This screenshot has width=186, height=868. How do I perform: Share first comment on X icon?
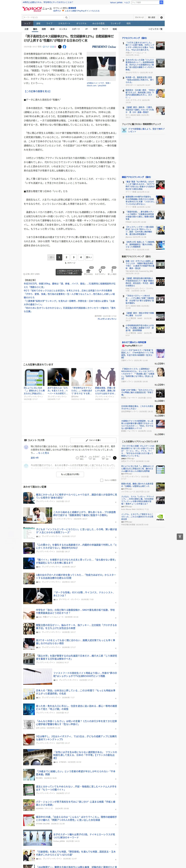pyautogui.click(x=114, y=458)
